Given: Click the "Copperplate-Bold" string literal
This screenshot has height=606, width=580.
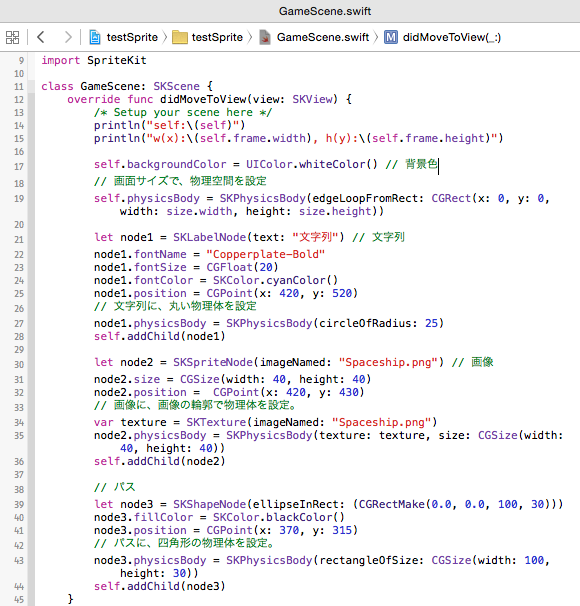Looking at the screenshot, I should click(x=265, y=254).
